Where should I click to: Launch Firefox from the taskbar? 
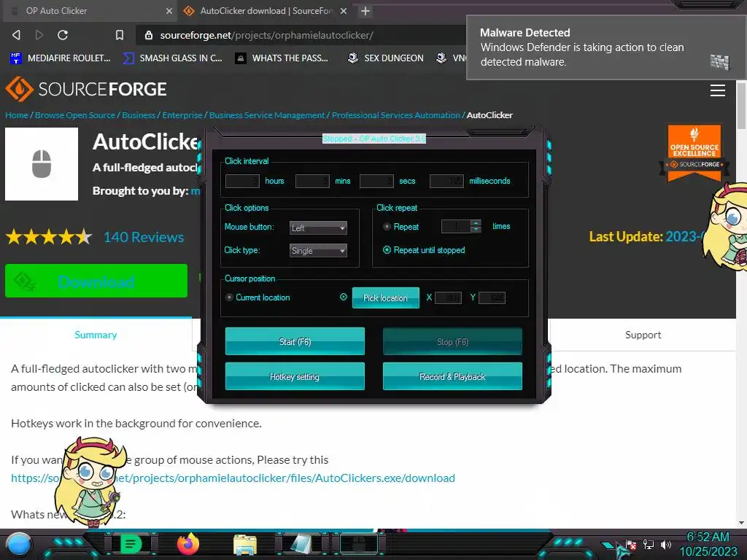tap(187, 544)
